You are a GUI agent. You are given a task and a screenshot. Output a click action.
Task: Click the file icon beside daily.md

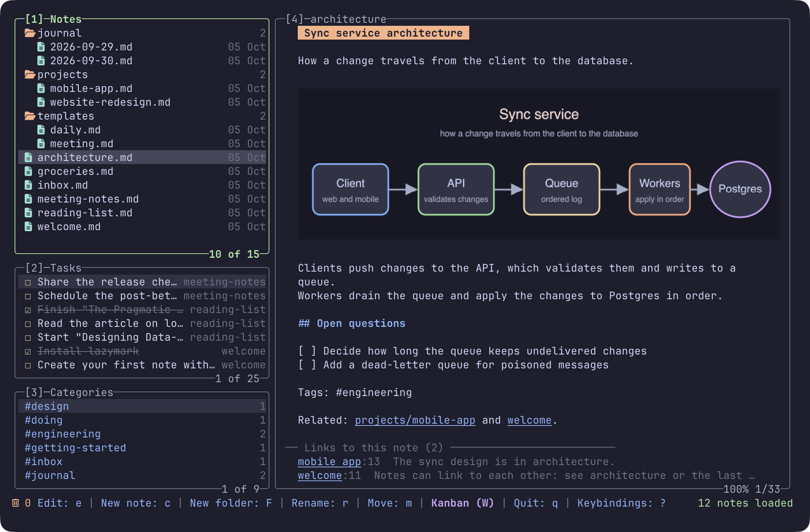[41, 130]
